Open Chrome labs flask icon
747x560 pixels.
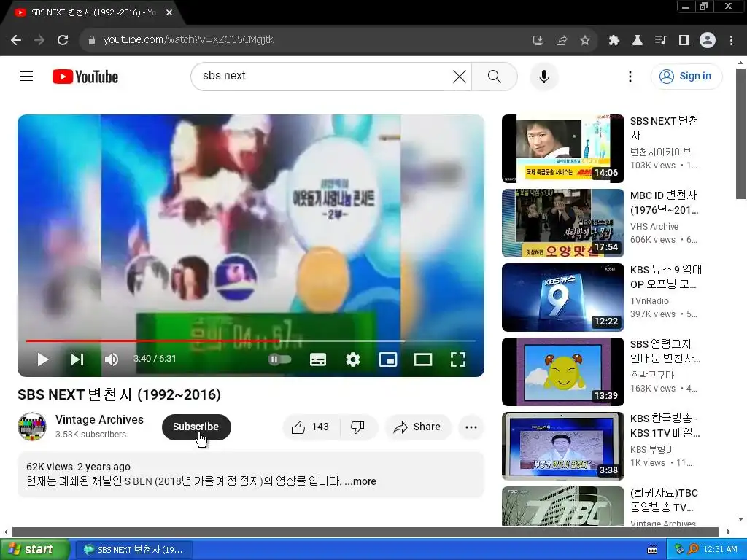tap(638, 41)
